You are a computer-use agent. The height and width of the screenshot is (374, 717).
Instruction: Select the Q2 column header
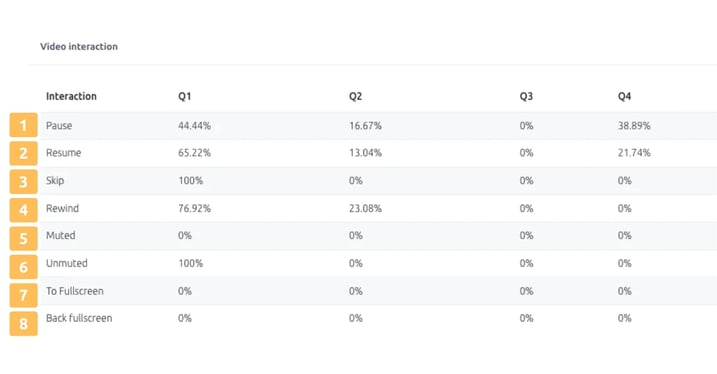[x=355, y=96]
